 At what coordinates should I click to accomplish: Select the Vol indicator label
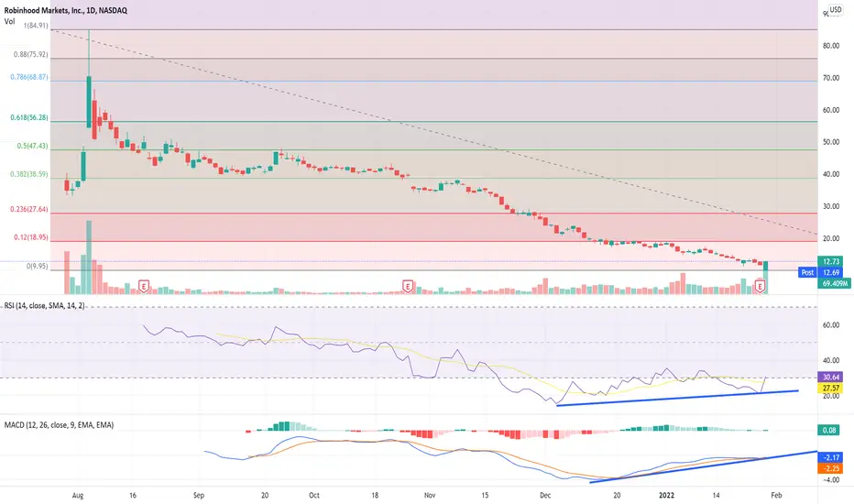[x=9, y=21]
